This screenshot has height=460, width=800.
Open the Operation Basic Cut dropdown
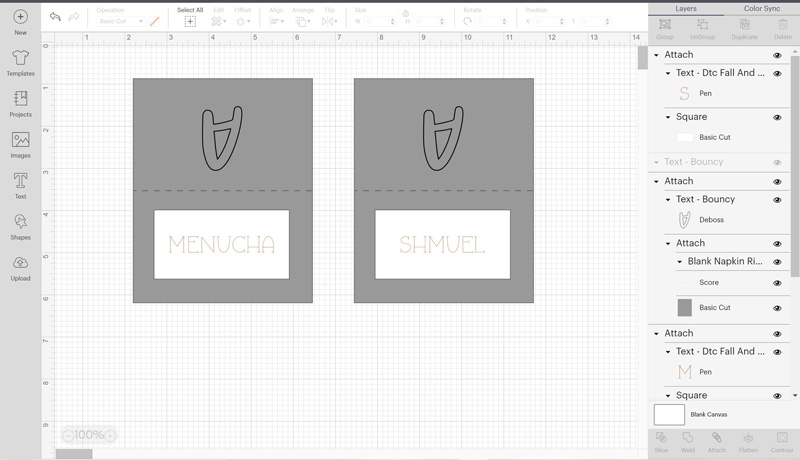(121, 21)
